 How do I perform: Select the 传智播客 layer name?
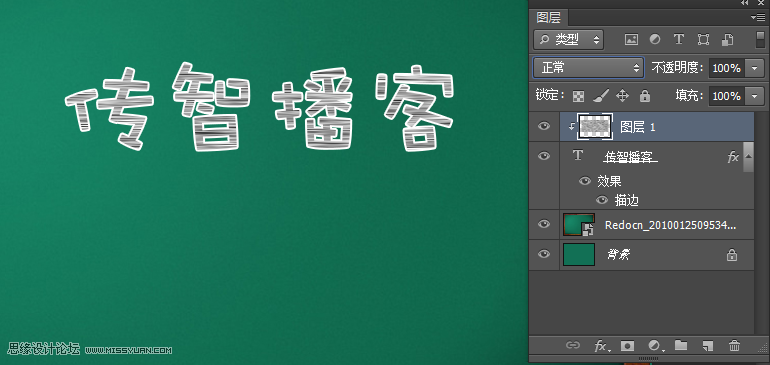(x=631, y=157)
